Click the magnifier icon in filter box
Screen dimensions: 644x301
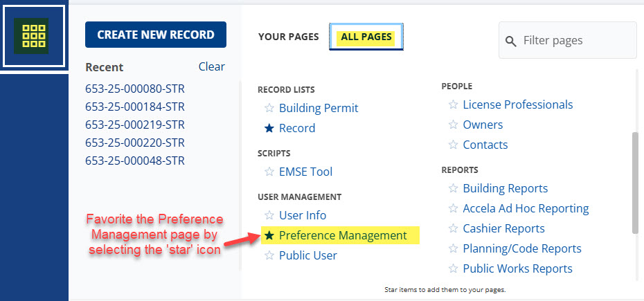click(511, 41)
